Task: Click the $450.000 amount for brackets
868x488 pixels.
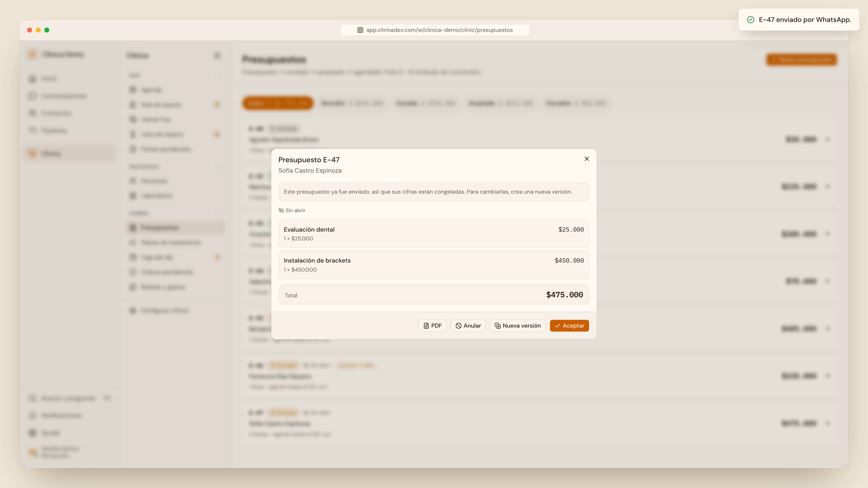Action: pos(569,260)
